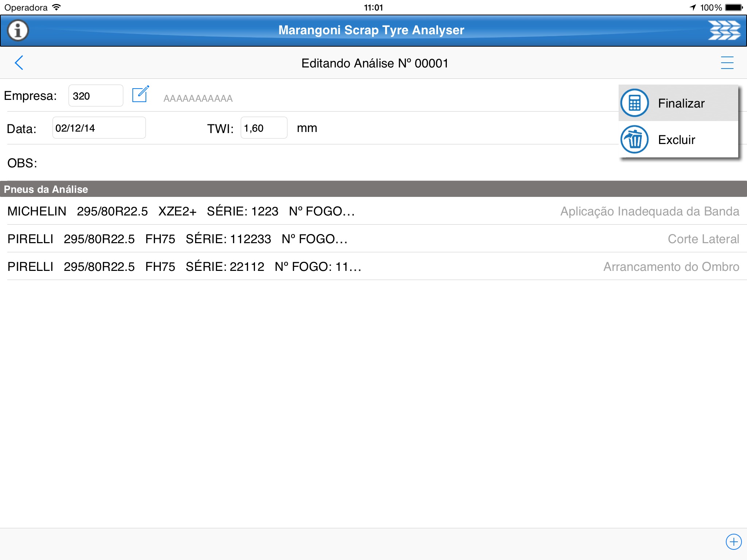Open the info button in header
This screenshot has width=747, height=560.
18,30
